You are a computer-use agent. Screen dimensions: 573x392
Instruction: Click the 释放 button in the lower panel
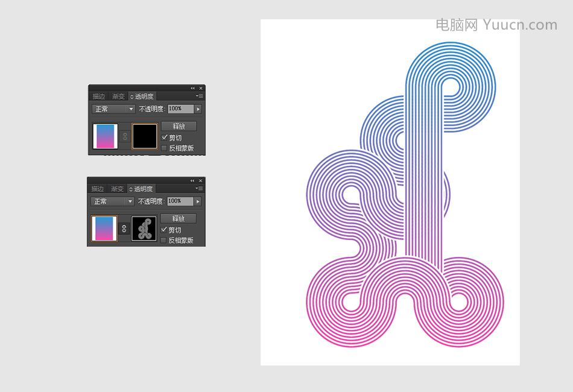click(x=179, y=218)
